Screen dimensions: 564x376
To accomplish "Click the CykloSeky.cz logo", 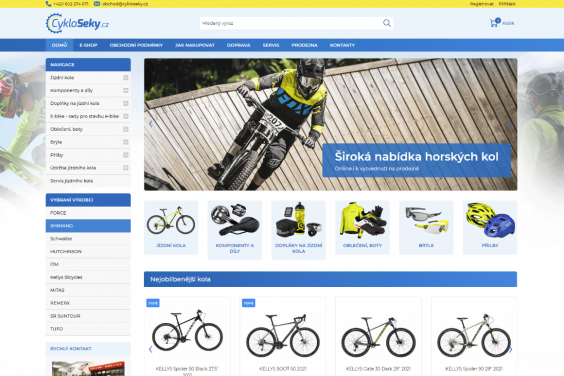I will (x=77, y=23).
